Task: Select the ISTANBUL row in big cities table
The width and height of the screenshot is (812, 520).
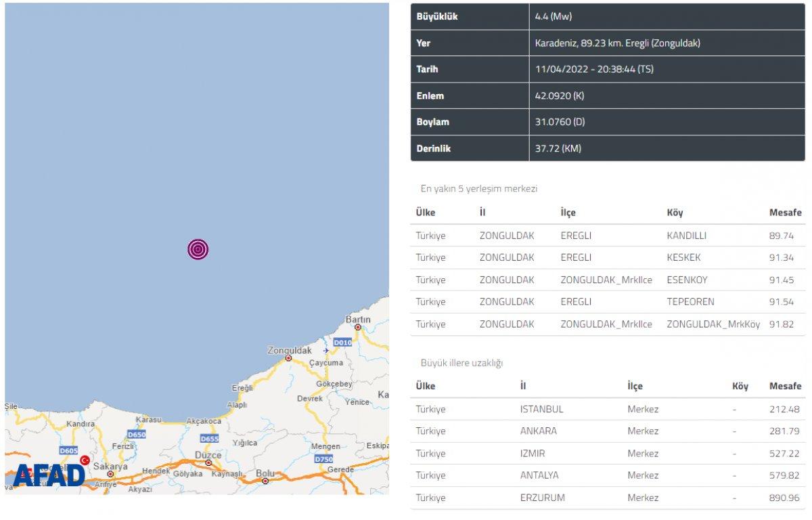Action: click(x=541, y=409)
